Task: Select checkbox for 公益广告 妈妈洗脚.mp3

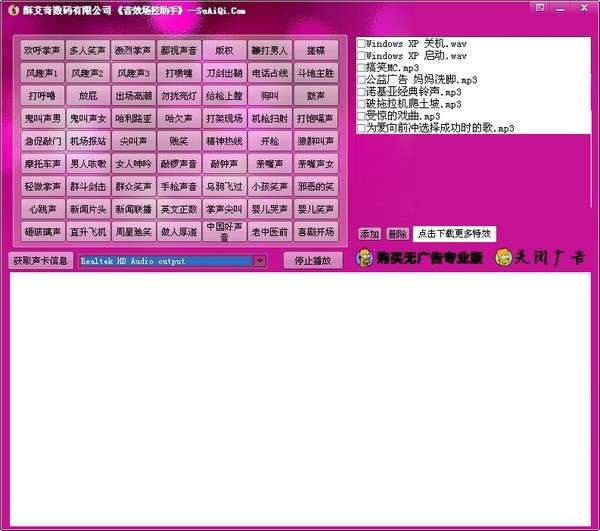Action: point(361,80)
